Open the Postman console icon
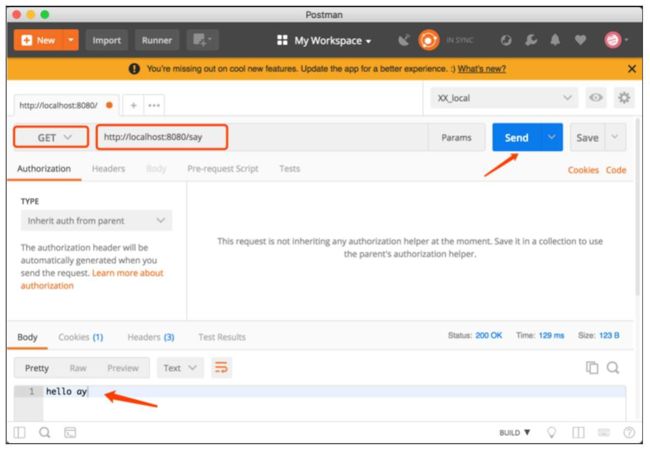 pos(70,433)
